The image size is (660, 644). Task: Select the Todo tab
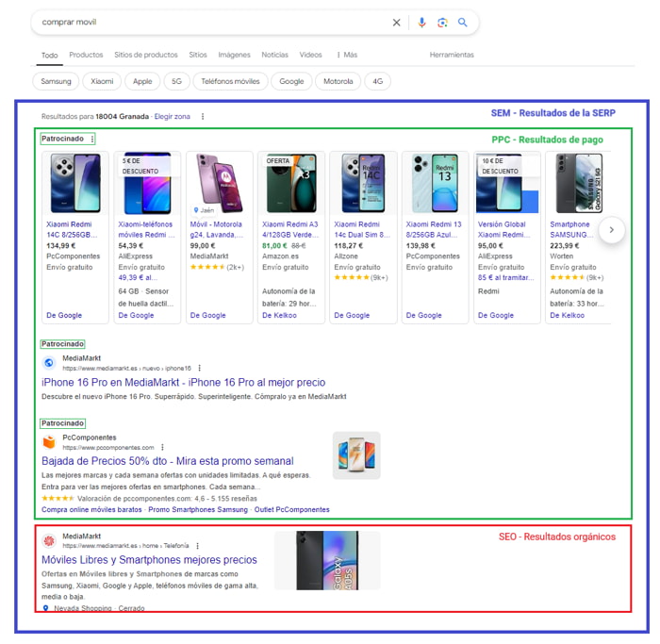pyautogui.click(x=50, y=55)
